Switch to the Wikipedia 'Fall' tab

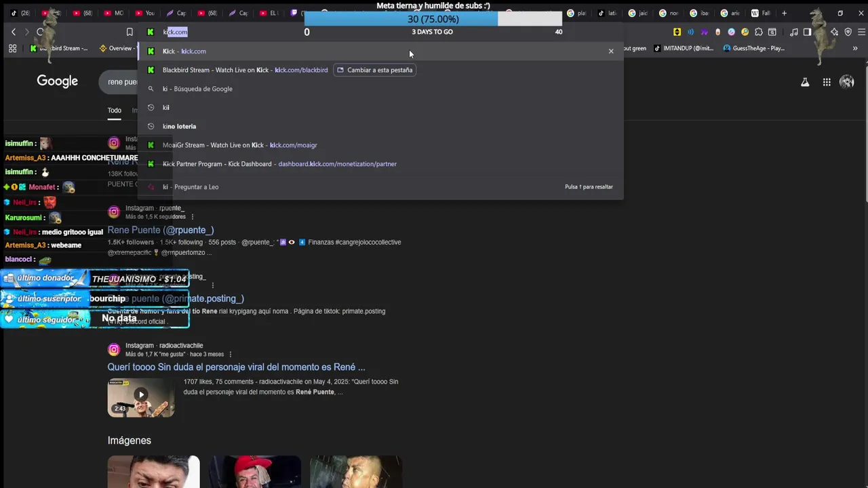click(760, 13)
